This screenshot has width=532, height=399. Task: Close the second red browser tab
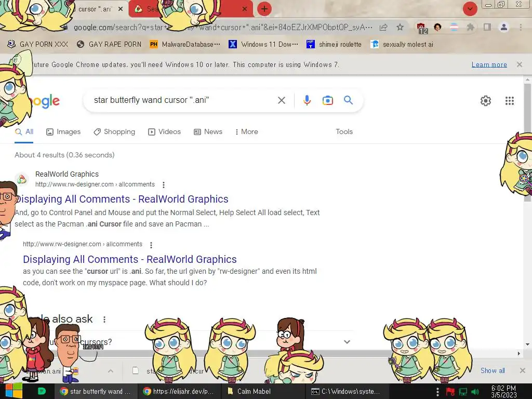pos(245,9)
